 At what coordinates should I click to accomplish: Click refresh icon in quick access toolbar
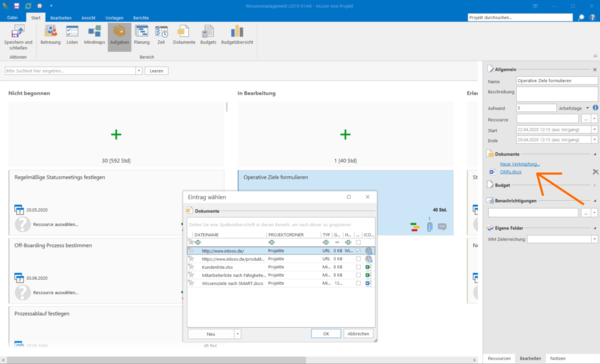coord(28,6)
